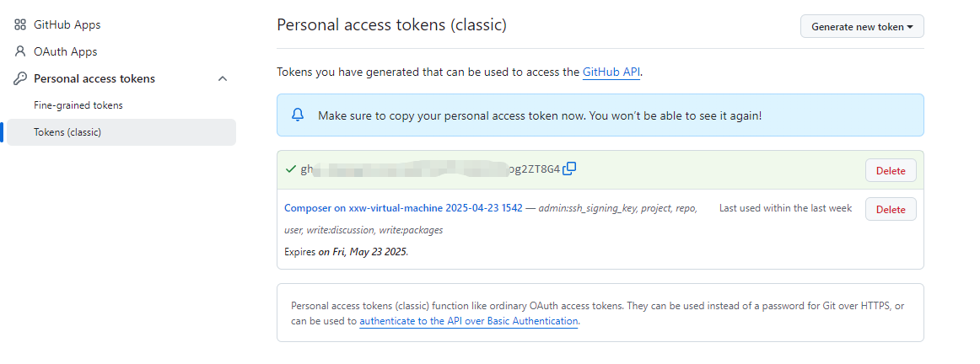Viewport: 980px width, 364px height.
Task: Click the green checkmark next to token
Action: pos(290,169)
